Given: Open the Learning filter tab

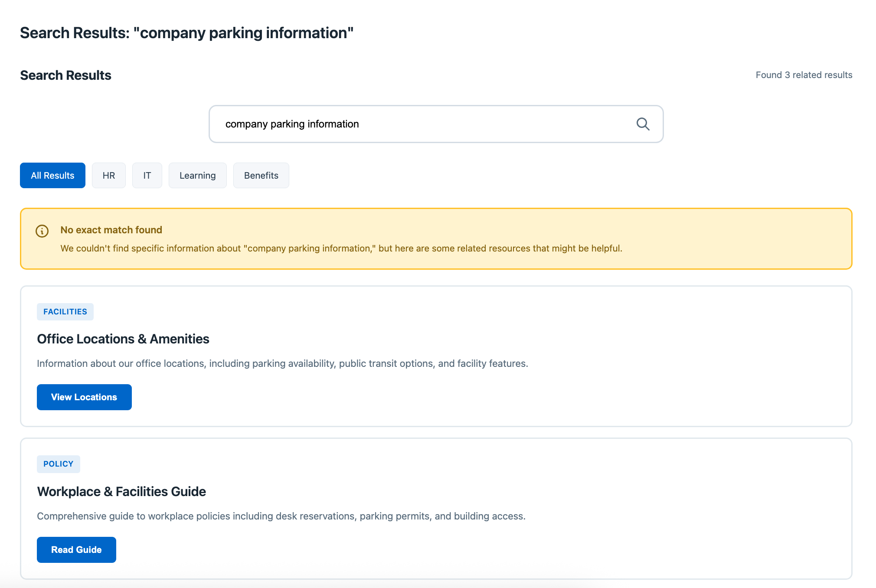Looking at the screenshot, I should (197, 176).
